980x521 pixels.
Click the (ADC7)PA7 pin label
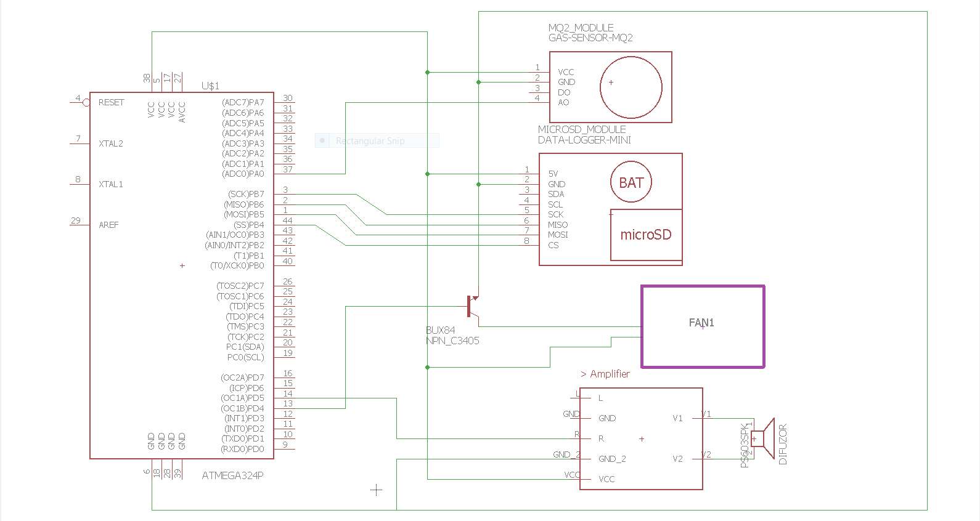pyautogui.click(x=243, y=102)
